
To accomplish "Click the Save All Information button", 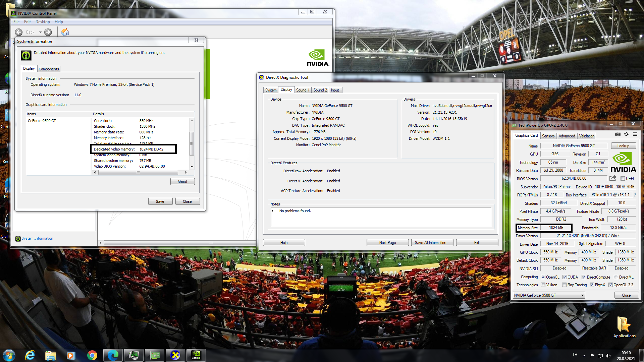I will [x=432, y=243].
